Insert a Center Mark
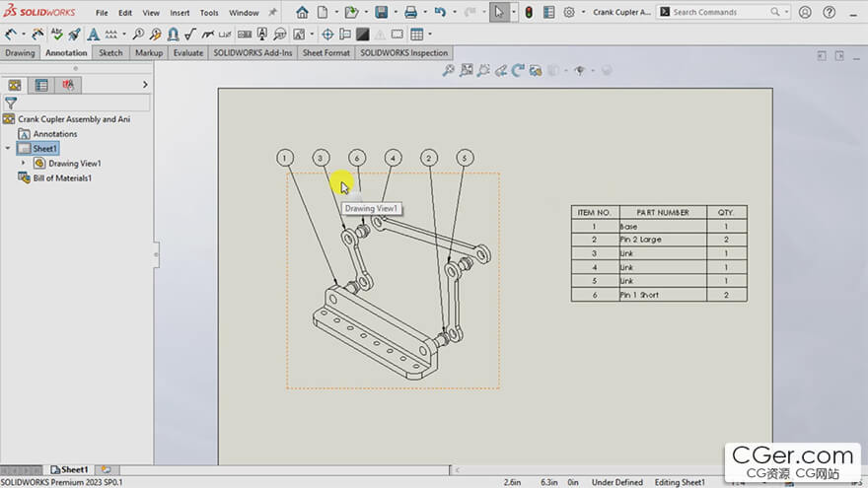The height and width of the screenshot is (488, 868). pos(327,35)
